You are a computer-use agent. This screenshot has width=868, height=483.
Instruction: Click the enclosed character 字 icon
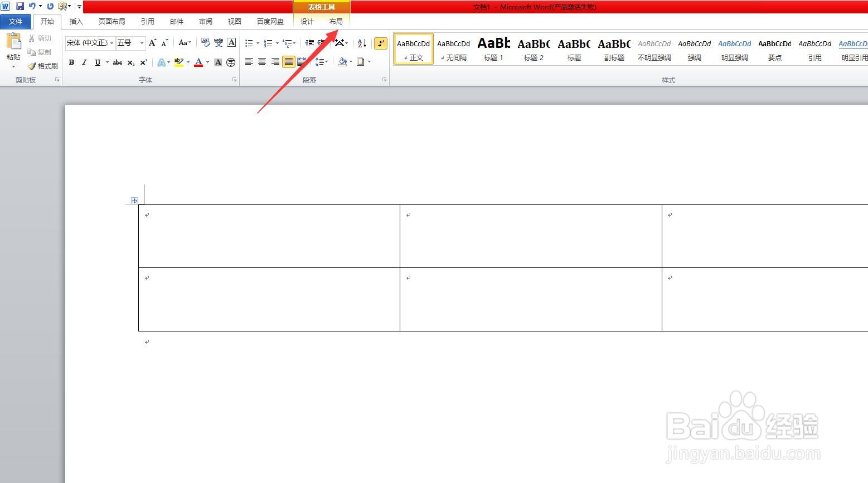click(231, 62)
